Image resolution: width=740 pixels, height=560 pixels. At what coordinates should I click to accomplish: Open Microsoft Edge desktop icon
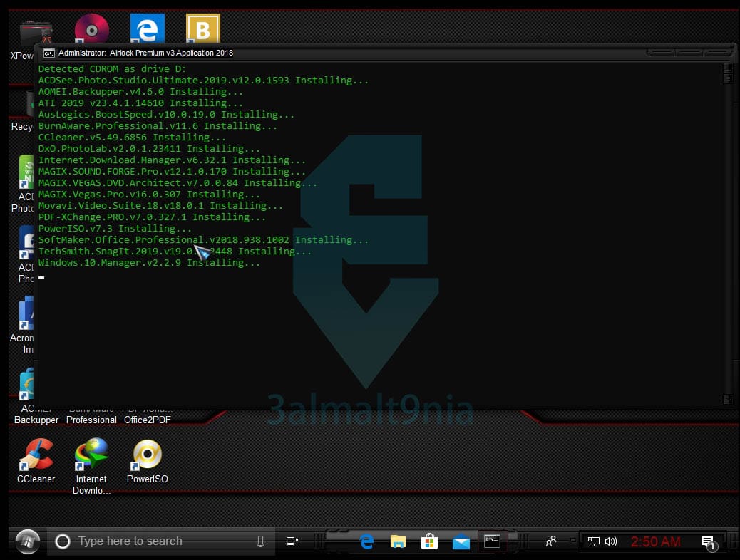[x=148, y=28]
